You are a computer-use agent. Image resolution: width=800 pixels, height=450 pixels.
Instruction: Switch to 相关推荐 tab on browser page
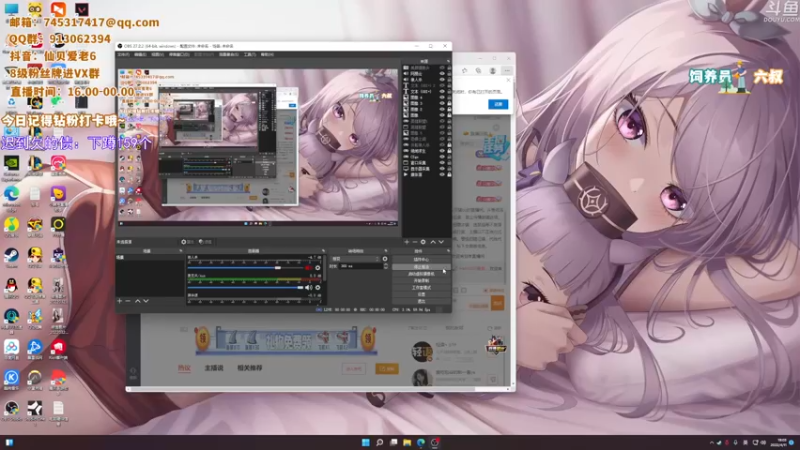pos(249,368)
